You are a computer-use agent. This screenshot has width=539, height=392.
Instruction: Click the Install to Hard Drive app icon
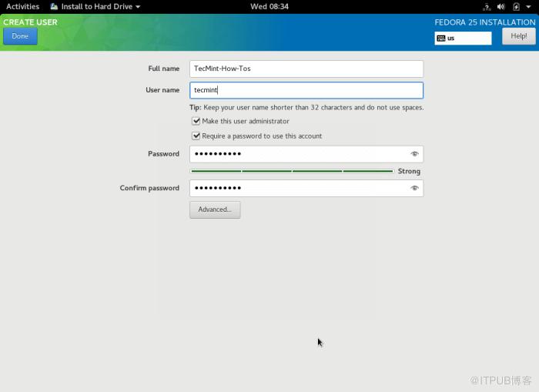tap(54, 6)
